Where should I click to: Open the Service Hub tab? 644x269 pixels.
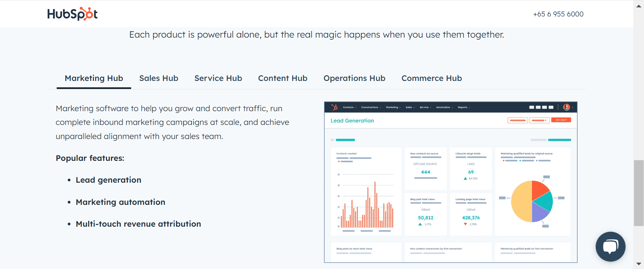[x=218, y=78]
